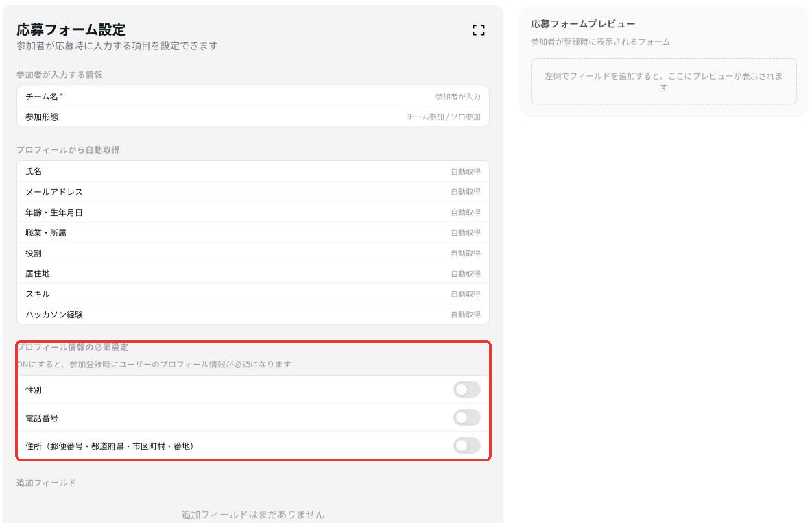Click the 追加フィールド section label
812x523 pixels.
tap(46, 483)
